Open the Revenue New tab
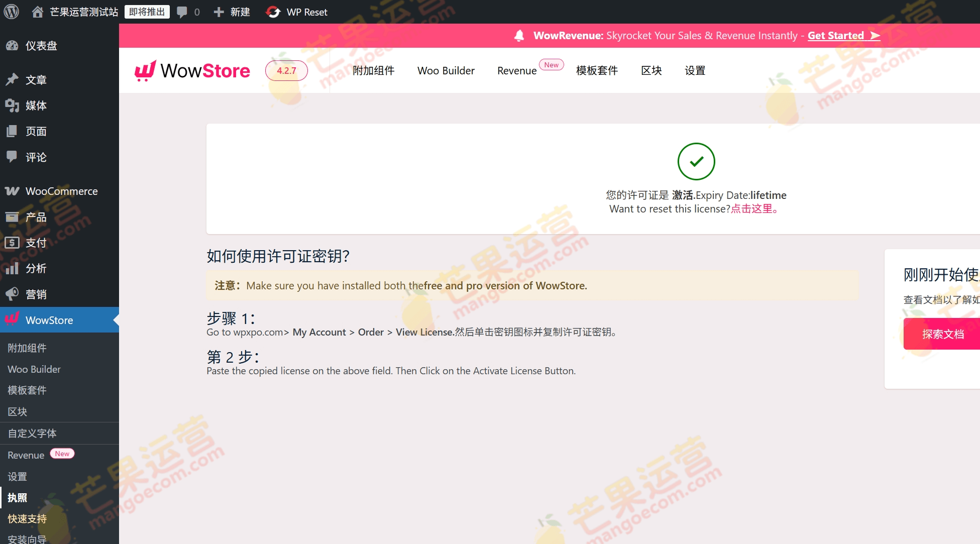 (517, 71)
